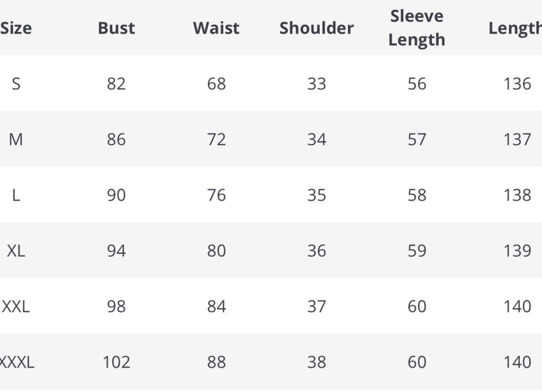Click bust value 102 for XXXL
The height and width of the screenshot is (392, 542).
tap(116, 362)
